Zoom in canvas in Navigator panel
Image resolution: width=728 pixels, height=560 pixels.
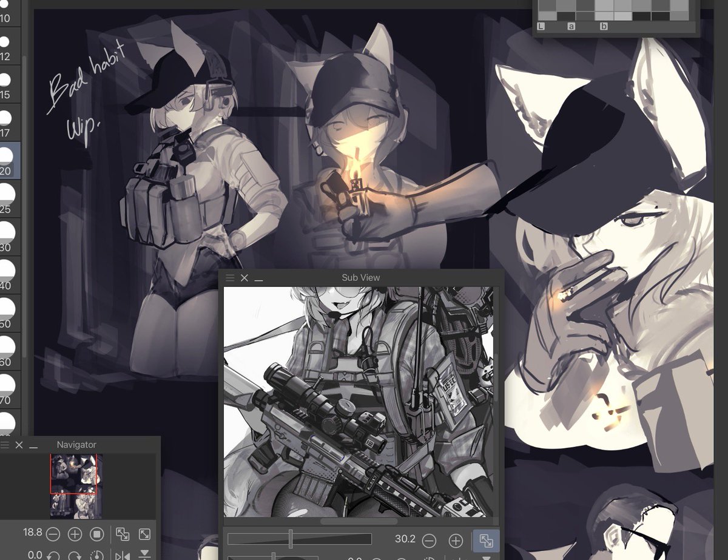(x=75, y=535)
